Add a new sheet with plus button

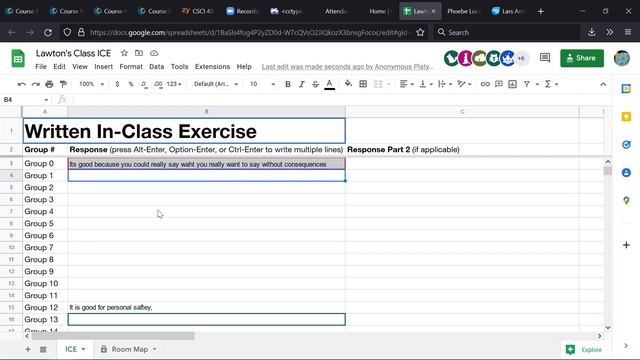pos(28,349)
